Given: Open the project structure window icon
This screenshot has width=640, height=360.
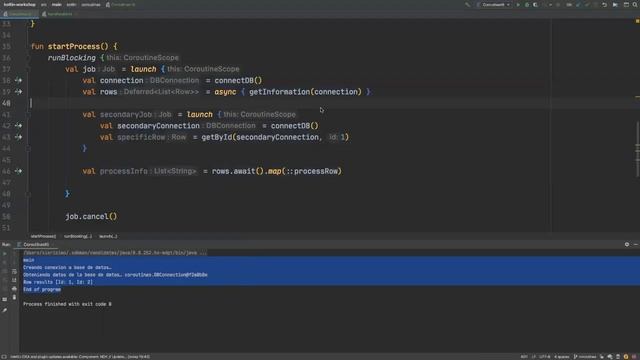Looking at the screenshot, I should (626, 5).
